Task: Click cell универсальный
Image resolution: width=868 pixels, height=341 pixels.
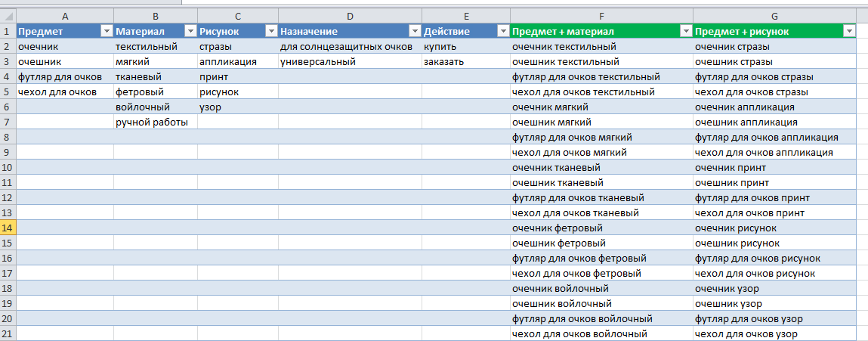Action: coord(350,61)
